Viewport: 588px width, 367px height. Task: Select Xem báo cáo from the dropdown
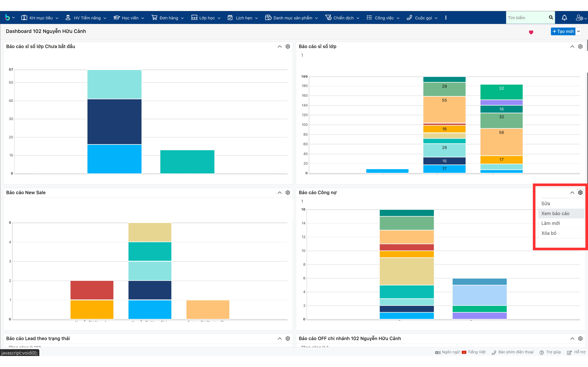[x=555, y=213]
